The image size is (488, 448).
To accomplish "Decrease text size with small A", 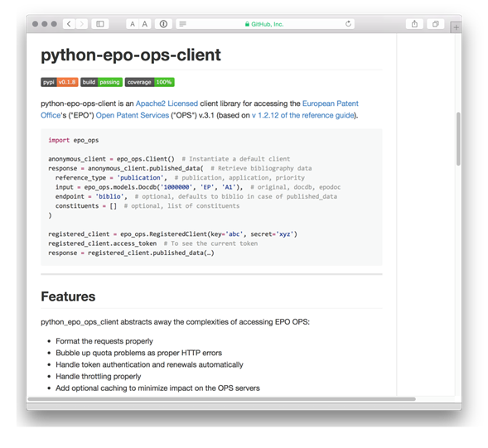I will (x=133, y=24).
